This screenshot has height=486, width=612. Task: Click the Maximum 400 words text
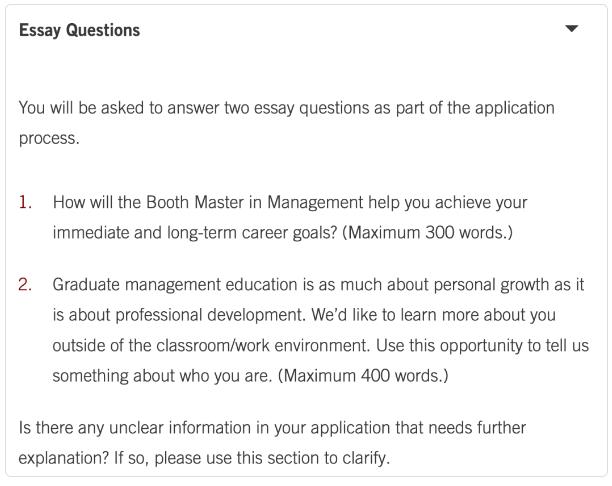tap(363, 376)
